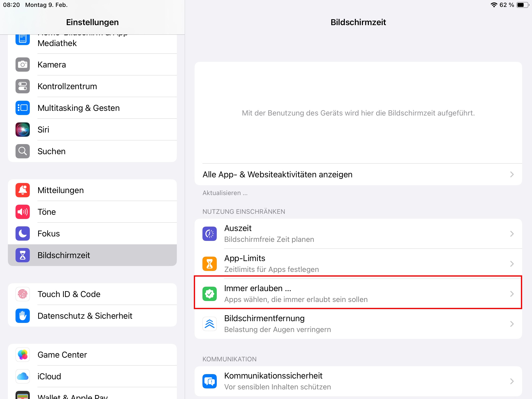Tap the Bildschirmentfernung arrows icon
Image resolution: width=532 pixels, height=399 pixels.
pyautogui.click(x=210, y=324)
